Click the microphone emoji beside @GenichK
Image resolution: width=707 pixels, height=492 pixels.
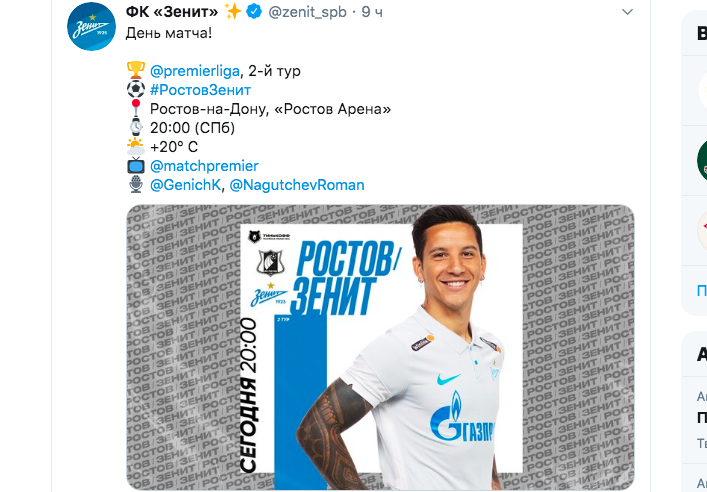click(136, 184)
